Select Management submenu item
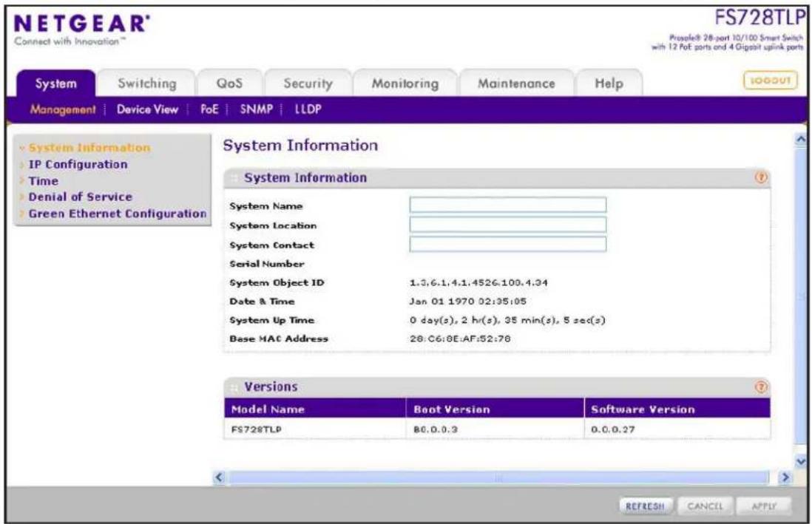Image resolution: width=812 pixels, height=524 pixels. pyautogui.click(x=63, y=110)
